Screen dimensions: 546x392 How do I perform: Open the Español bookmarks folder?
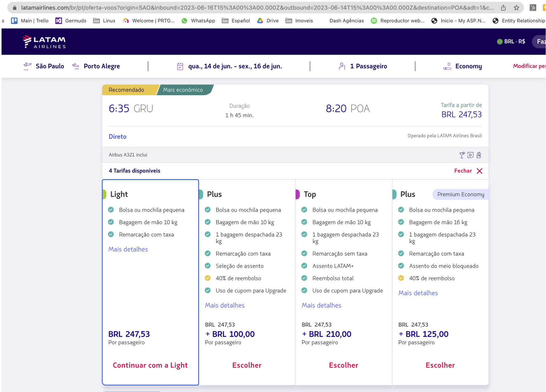[236, 21]
